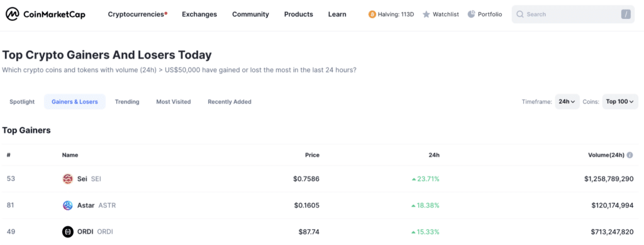Click the Bitcoin halving icon
This screenshot has height=245, width=644.
372,14
